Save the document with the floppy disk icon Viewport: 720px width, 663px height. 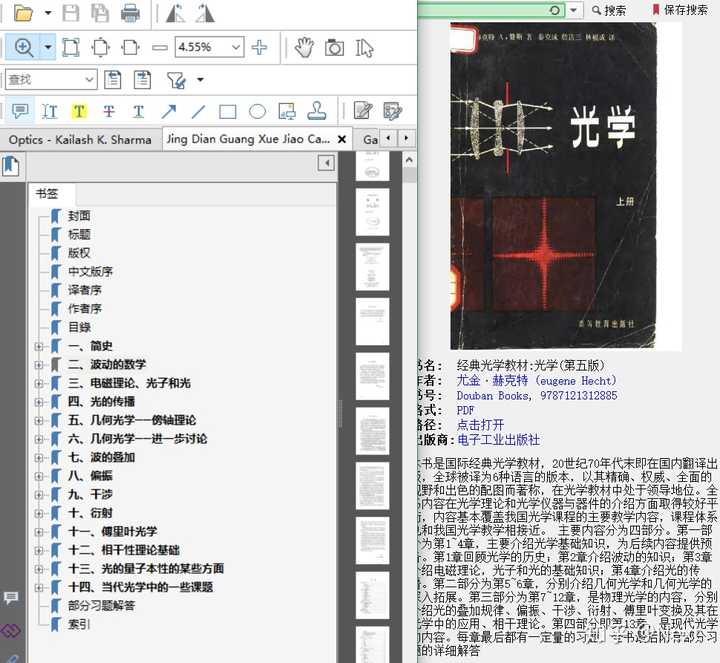click(x=71, y=13)
